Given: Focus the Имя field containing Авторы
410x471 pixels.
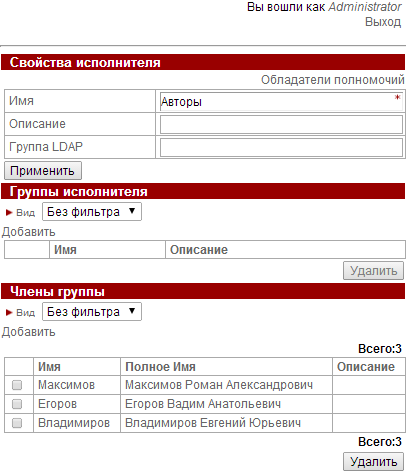Looking at the screenshot, I should coord(281,102).
